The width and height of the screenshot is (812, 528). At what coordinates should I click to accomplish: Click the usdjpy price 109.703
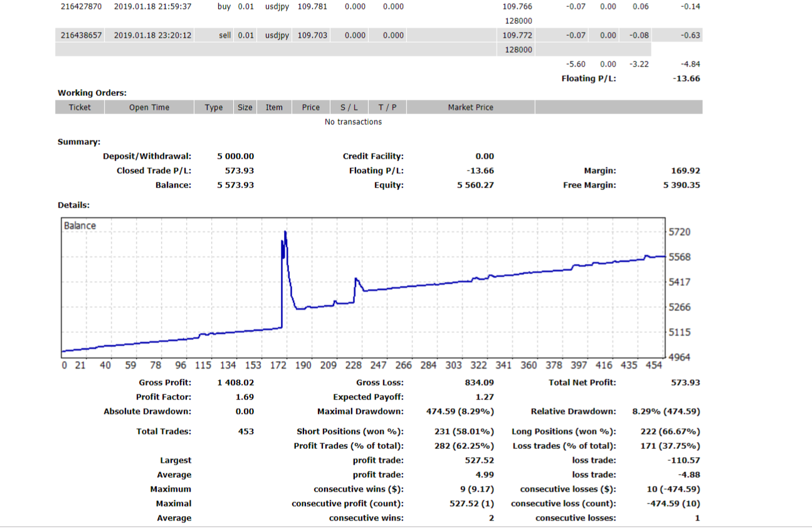312,35
